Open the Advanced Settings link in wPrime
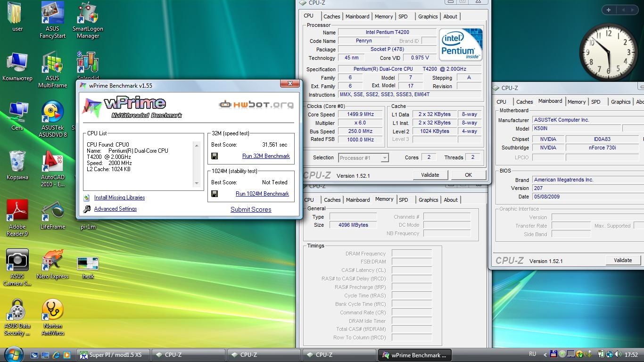The image size is (644, 362). click(116, 209)
